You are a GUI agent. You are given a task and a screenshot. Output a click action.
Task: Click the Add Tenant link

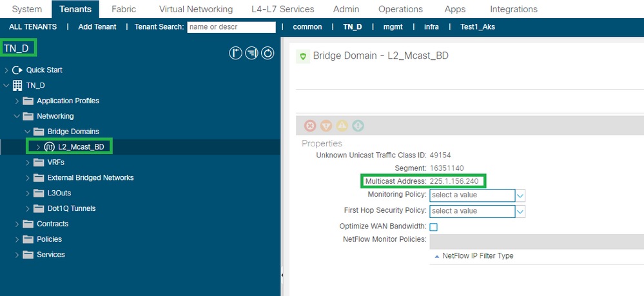[x=97, y=26]
